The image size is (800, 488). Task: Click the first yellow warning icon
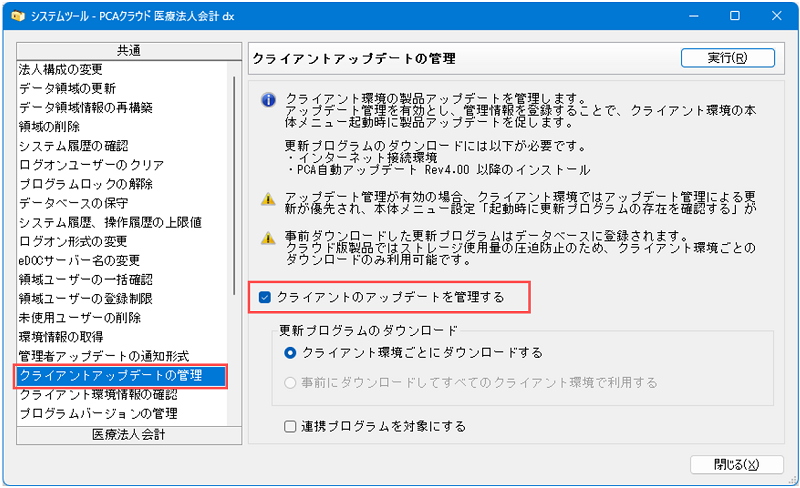[268, 199]
